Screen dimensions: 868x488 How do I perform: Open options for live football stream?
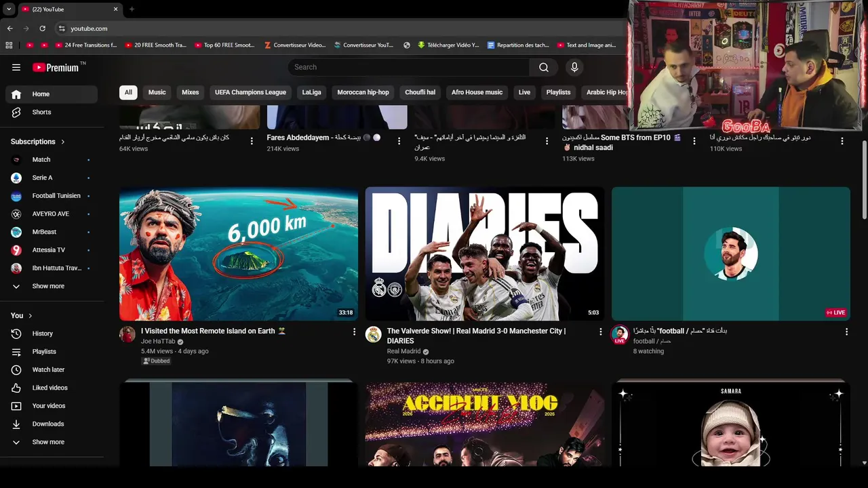point(846,331)
